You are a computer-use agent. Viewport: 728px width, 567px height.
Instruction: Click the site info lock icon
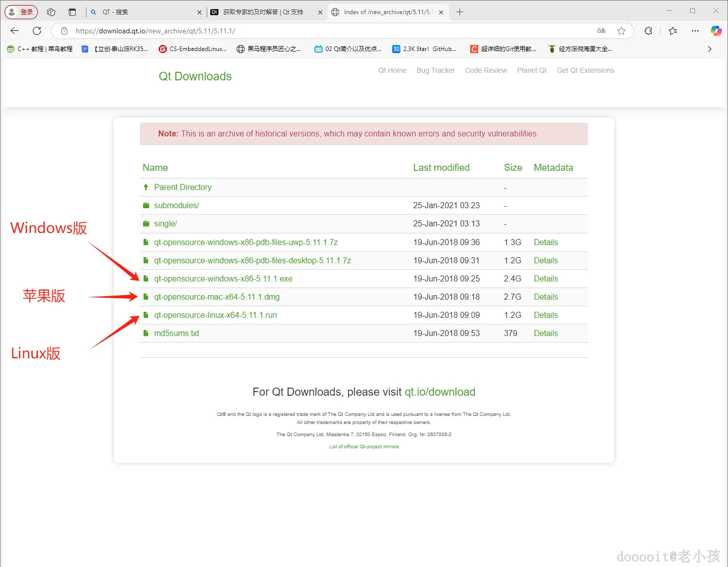click(64, 31)
